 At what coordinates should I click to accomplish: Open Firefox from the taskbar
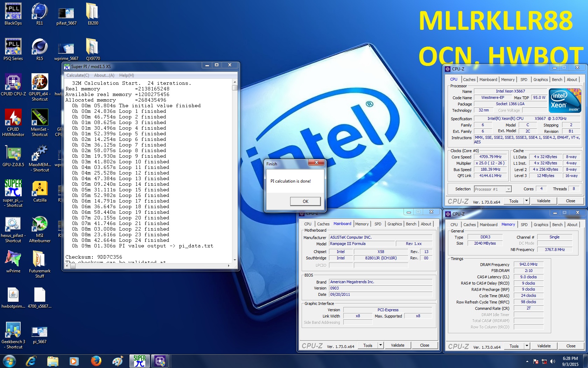(96, 361)
